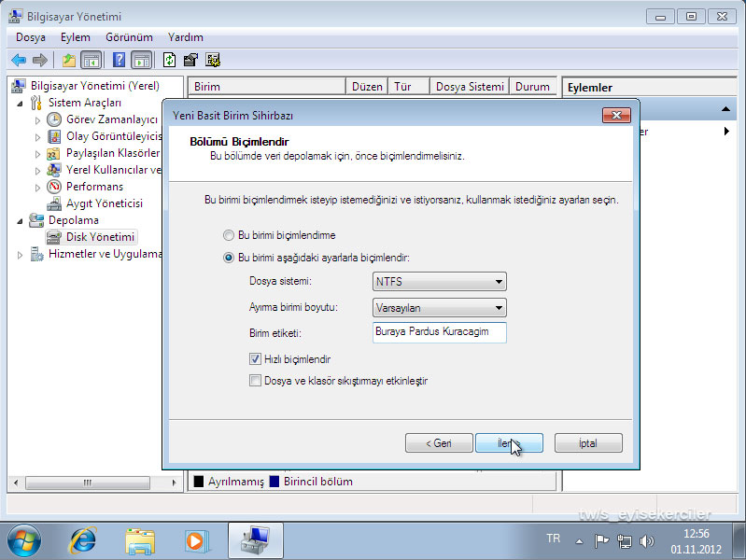Viewport: 746px width, 560px height.
Task: Click the Olay Görüntüleyicisi icon
Action: pos(54,136)
